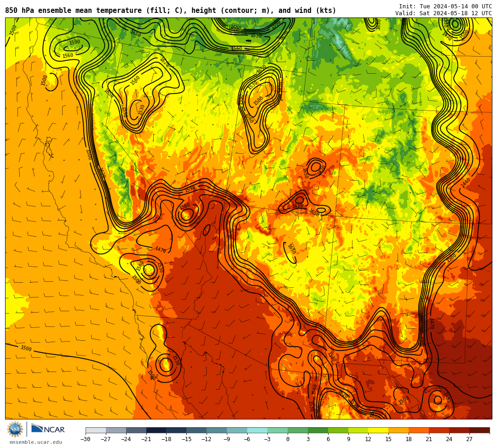Screen dimensions: 497x448
Task: Click the colorbar tick label -18
Action: tap(167, 439)
